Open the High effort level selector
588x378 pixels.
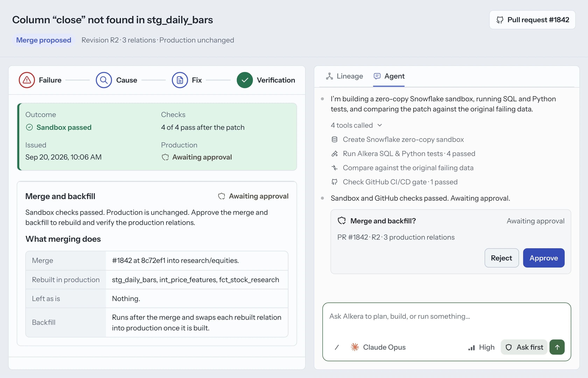click(481, 347)
